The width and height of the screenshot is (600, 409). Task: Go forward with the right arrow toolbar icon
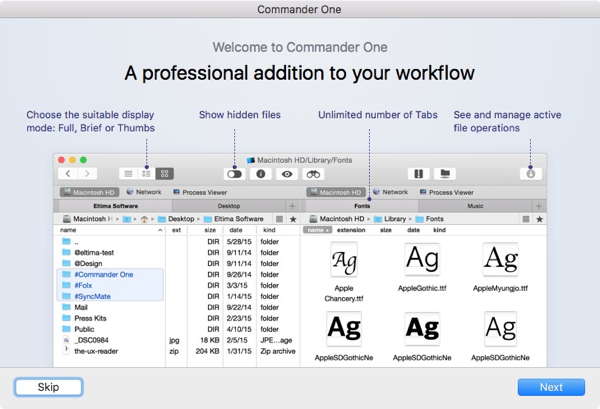pos(87,174)
